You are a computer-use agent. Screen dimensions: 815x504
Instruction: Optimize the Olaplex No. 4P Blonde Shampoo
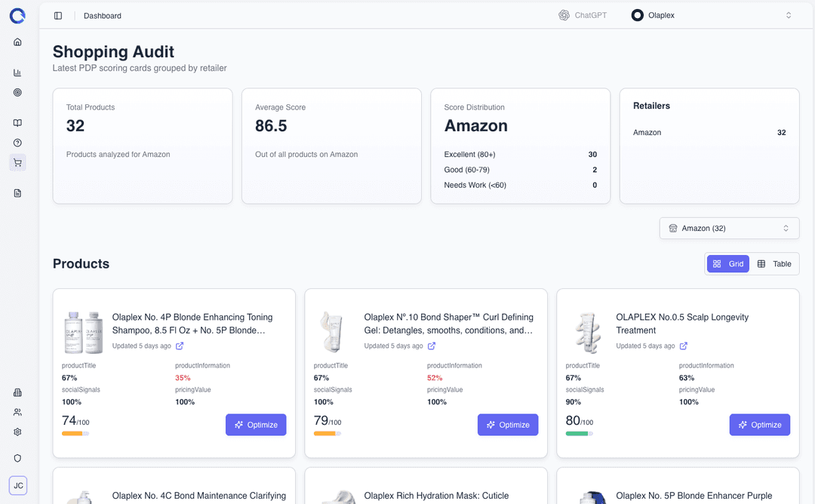point(256,425)
